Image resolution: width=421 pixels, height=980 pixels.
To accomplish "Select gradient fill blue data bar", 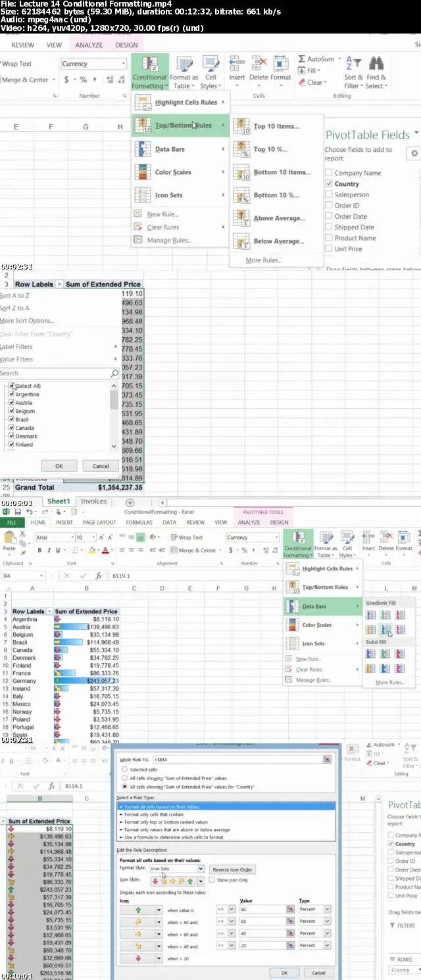I will 370,615.
